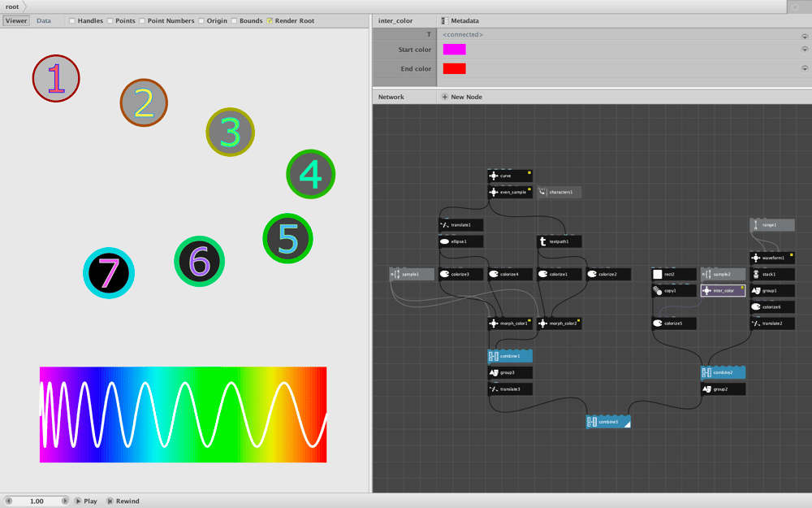Select the colorize6 node
This screenshot has width=812, height=508.
(x=772, y=307)
